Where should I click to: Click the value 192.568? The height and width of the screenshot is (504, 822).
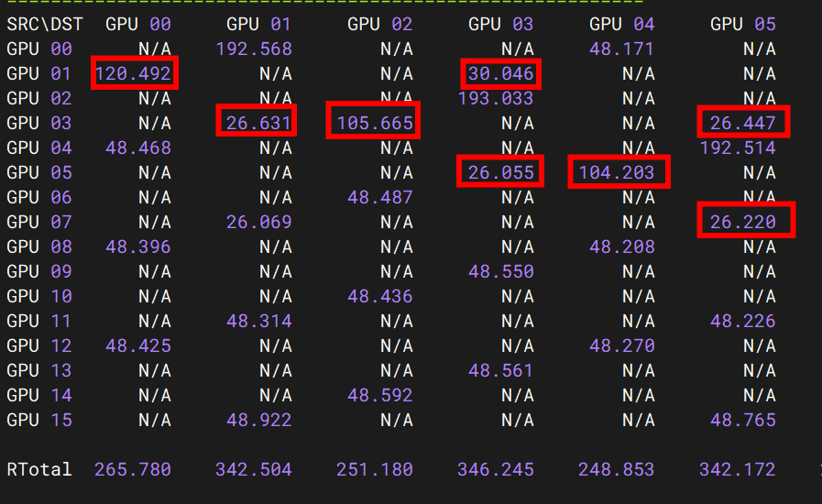pos(254,49)
